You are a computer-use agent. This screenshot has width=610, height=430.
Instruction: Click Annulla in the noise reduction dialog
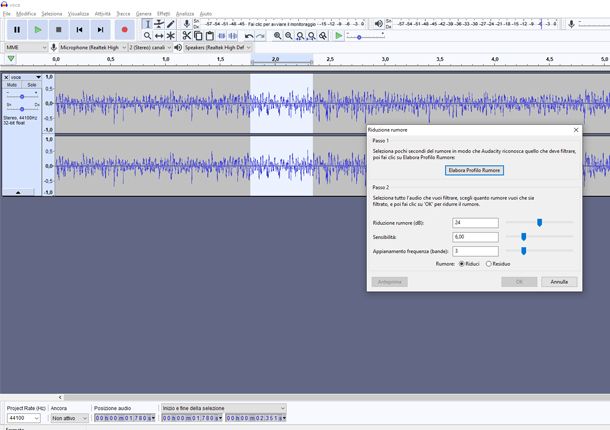click(559, 282)
